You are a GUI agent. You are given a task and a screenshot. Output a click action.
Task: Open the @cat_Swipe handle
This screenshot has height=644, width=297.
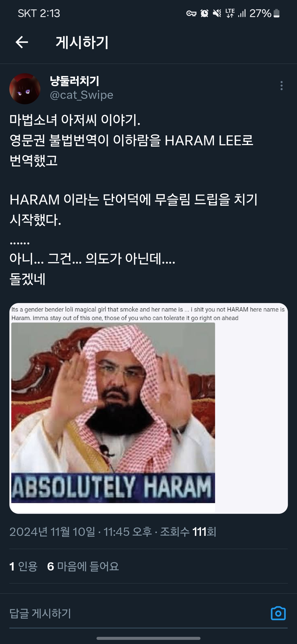tap(81, 95)
